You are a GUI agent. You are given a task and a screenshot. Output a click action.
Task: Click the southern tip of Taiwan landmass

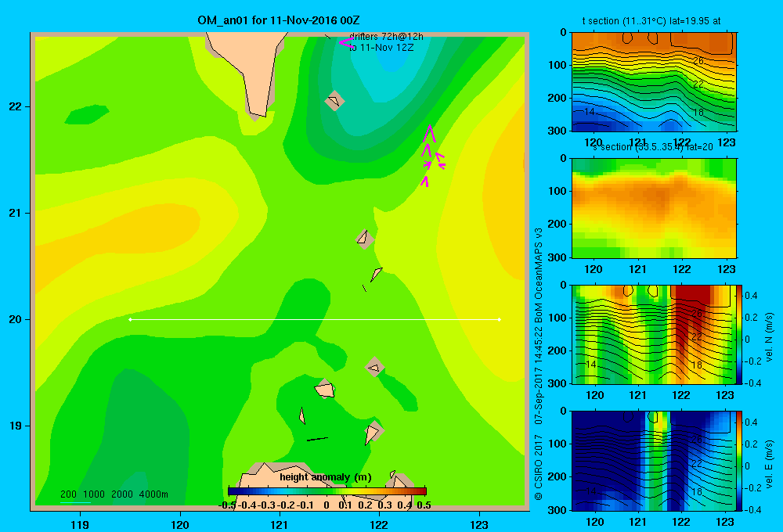tap(258, 113)
